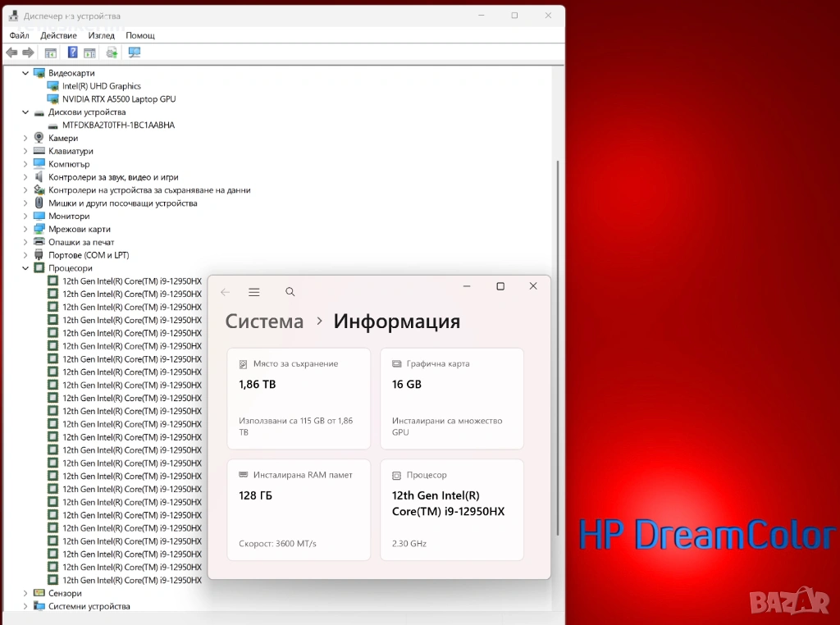Screen dimensions: 840x625
Task: Click the Сензори category icon
Action: [39, 593]
